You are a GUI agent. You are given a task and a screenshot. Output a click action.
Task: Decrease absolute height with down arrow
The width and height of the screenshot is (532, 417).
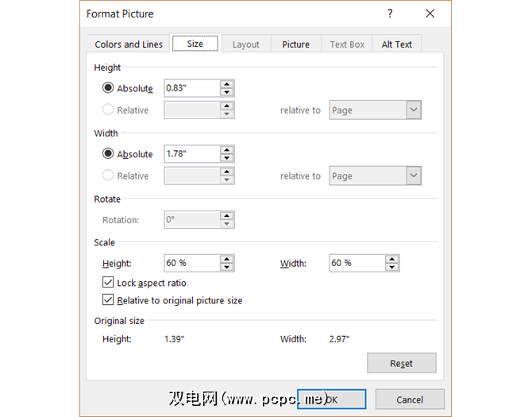click(227, 92)
